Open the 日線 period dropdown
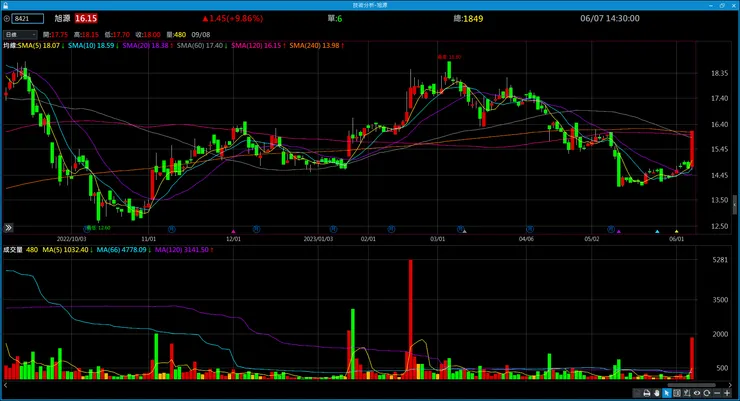This screenshot has width=740, height=401. (x=20, y=34)
